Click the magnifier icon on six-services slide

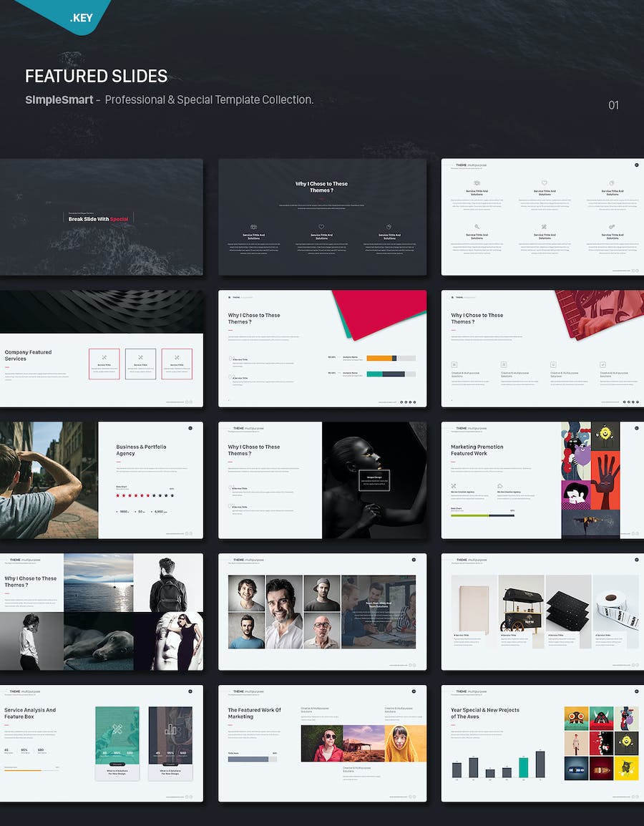(477, 226)
